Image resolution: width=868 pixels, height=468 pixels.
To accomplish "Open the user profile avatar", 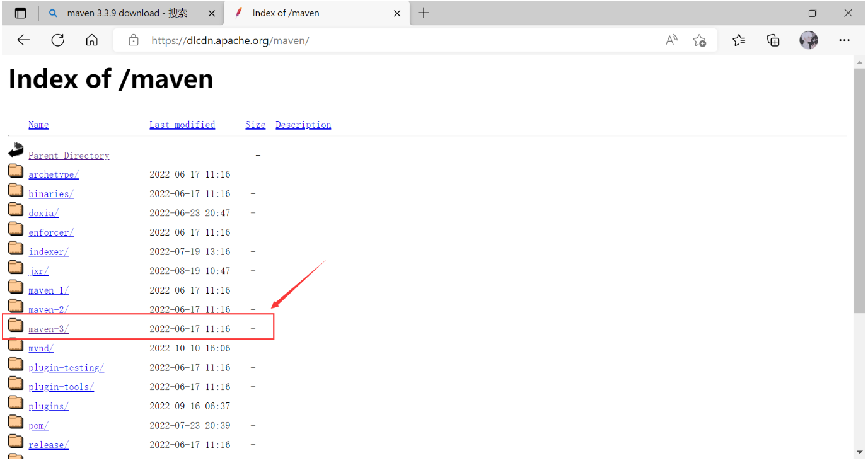I will (x=809, y=40).
